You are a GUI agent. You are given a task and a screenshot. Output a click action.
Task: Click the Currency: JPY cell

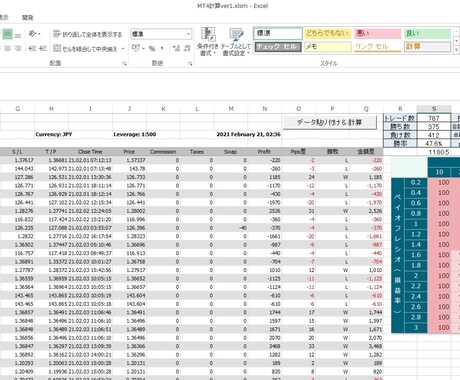pos(54,134)
